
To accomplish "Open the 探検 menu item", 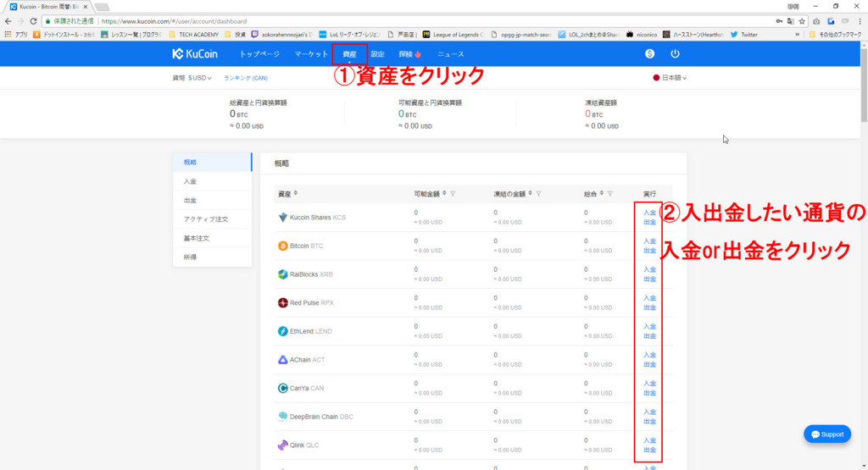I will coord(409,54).
